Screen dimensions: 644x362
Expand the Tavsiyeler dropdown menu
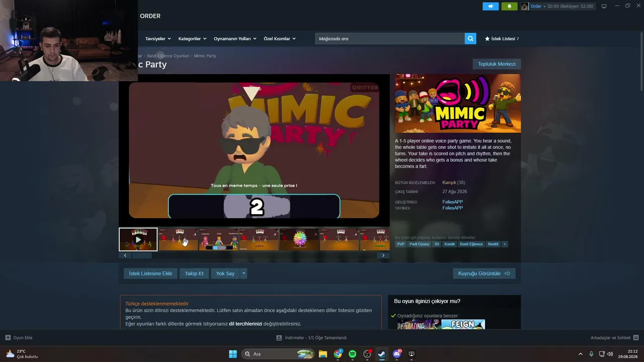tap(158, 39)
